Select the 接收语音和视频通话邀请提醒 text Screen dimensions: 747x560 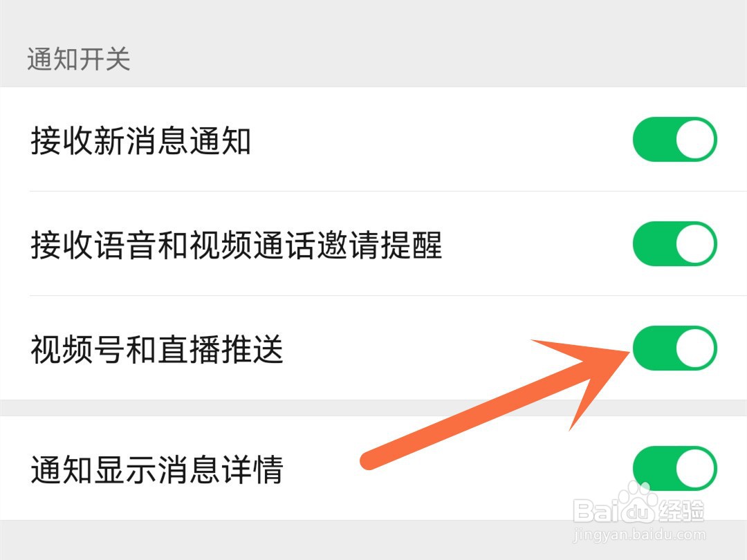click(237, 245)
